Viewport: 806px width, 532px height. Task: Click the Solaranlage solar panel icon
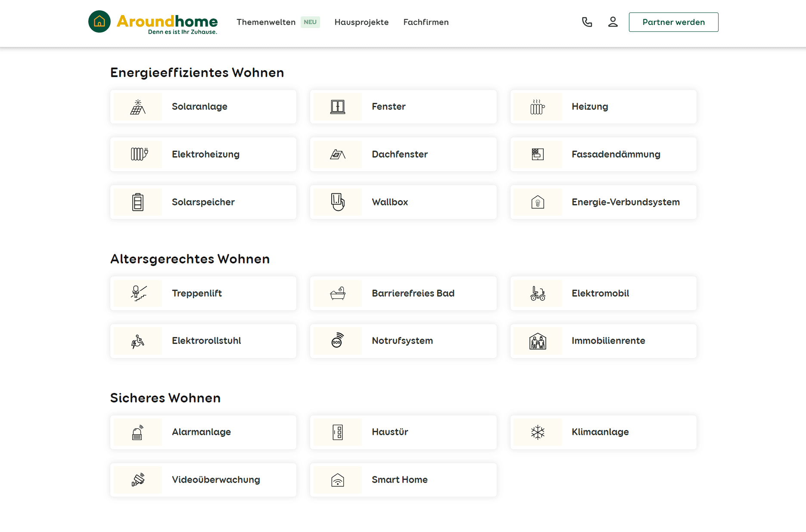138,107
